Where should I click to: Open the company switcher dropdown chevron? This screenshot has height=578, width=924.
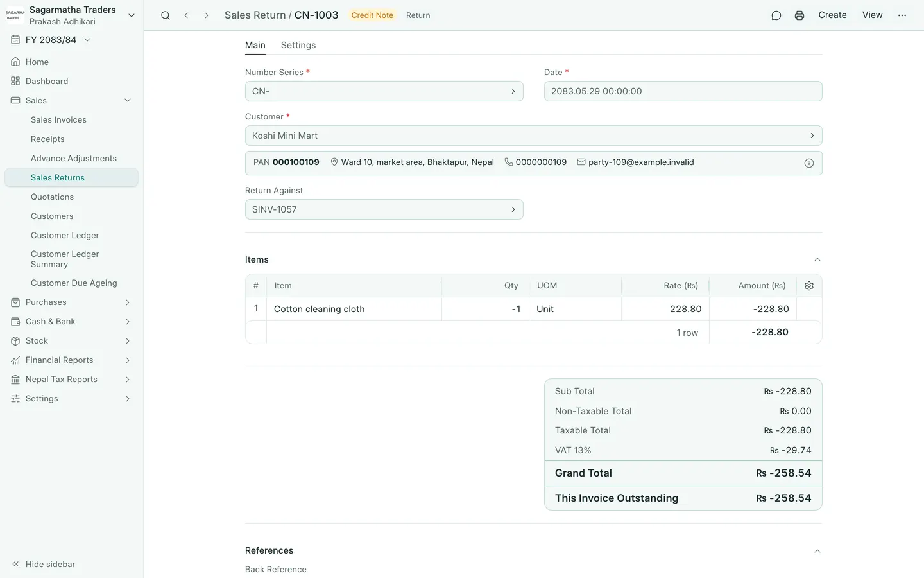tap(132, 15)
